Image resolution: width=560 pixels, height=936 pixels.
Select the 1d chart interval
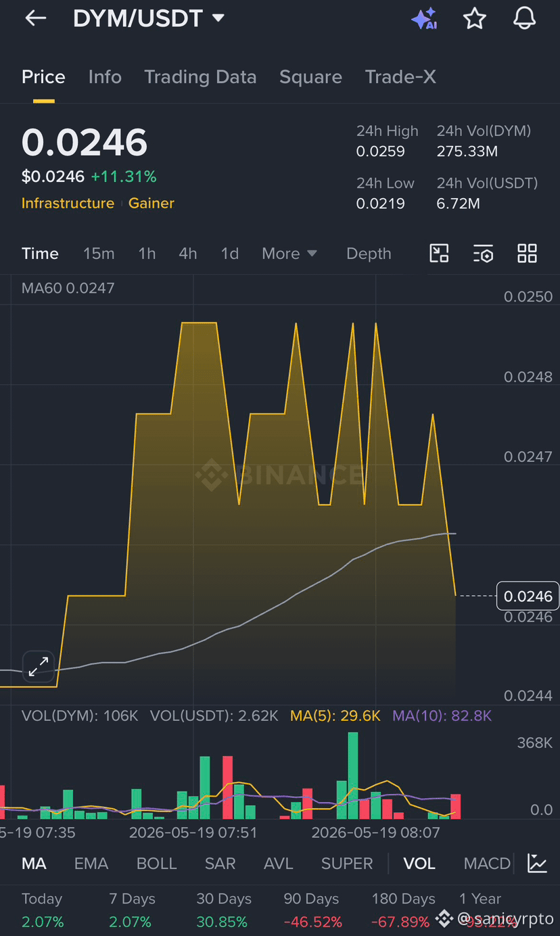[x=230, y=254]
